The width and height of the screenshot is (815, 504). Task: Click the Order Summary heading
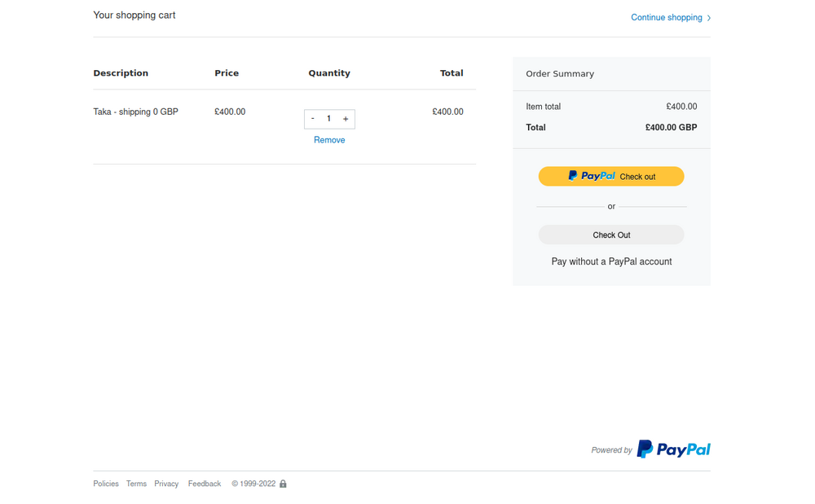[x=560, y=73]
